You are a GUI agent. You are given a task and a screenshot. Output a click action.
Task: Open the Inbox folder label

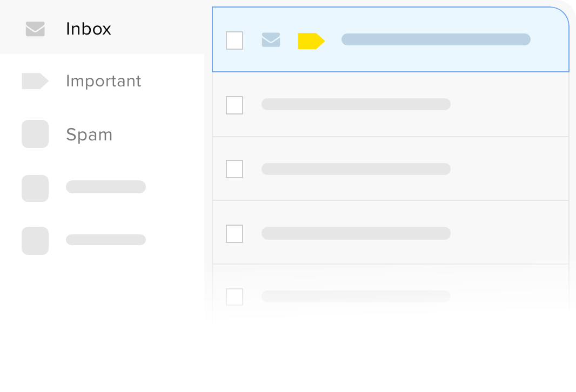[x=89, y=29]
